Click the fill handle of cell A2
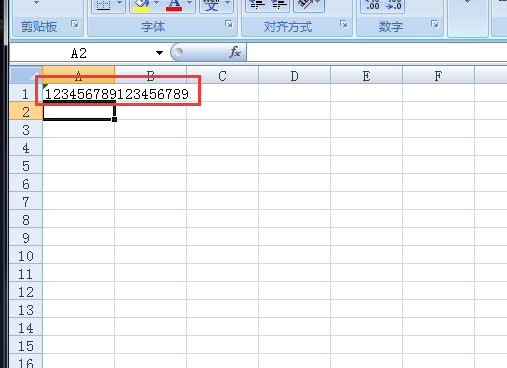The width and height of the screenshot is (507, 368). pyautogui.click(x=114, y=119)
